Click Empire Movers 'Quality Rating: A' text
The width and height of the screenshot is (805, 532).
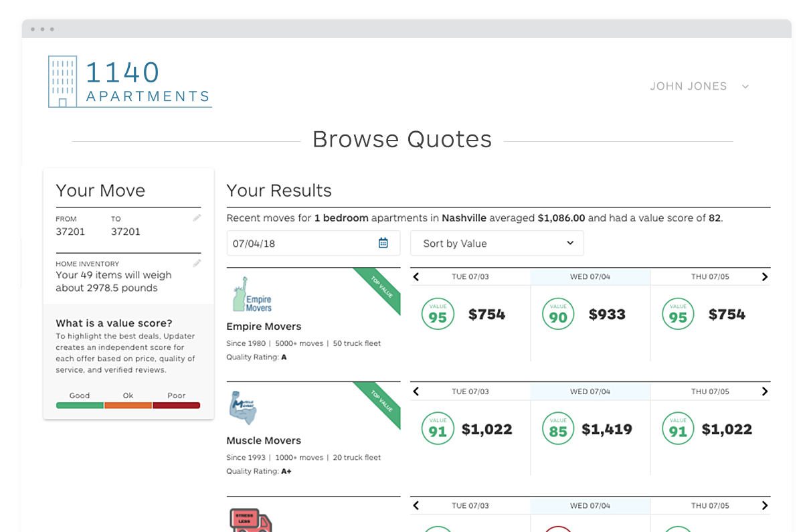tap(256, 357)
